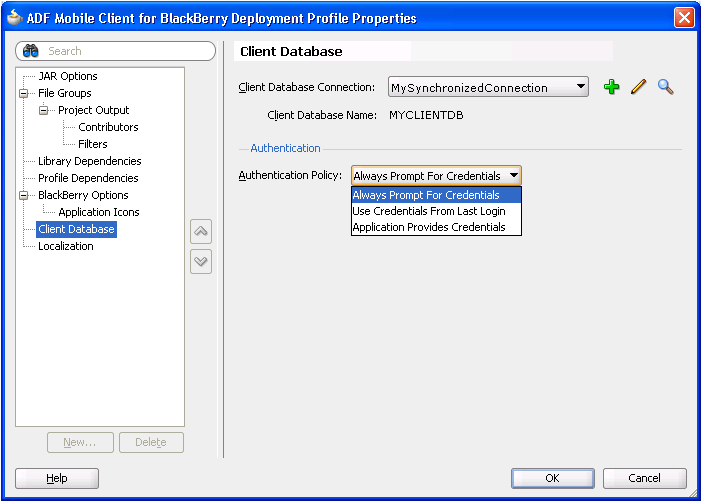Collapse the Project Output tree node
The width and height of the screenshot is (701, 501).
(x=43, y=110)
